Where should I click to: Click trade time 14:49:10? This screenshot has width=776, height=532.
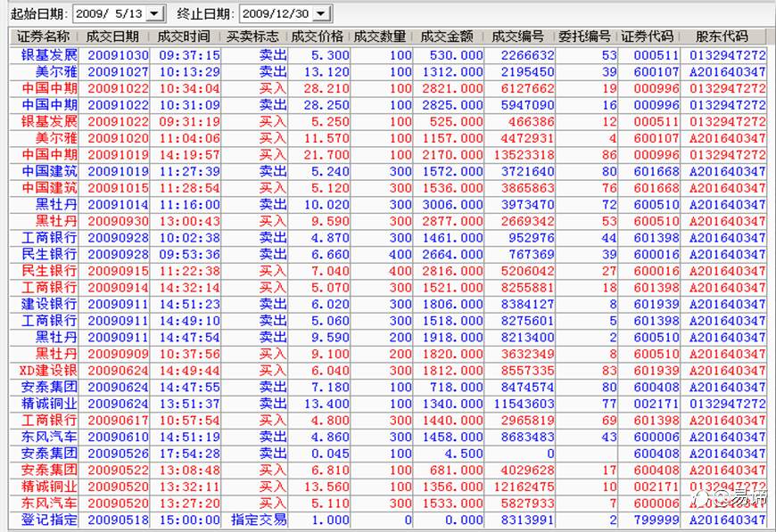click(x=190, y=321)
